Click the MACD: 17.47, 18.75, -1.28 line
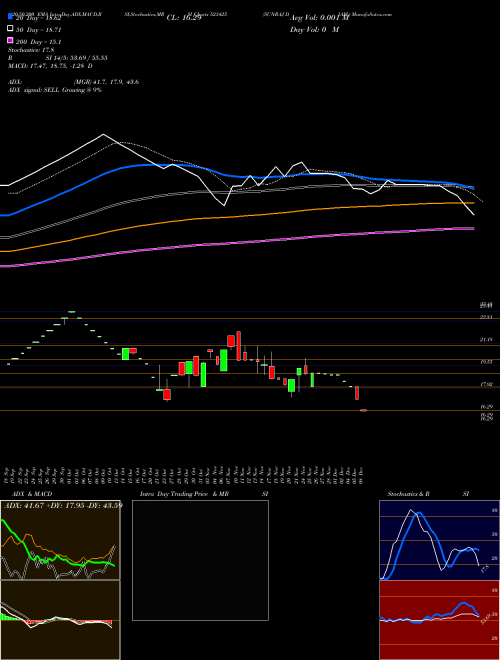This screenshot has height=660, width=500. (51, 66)
